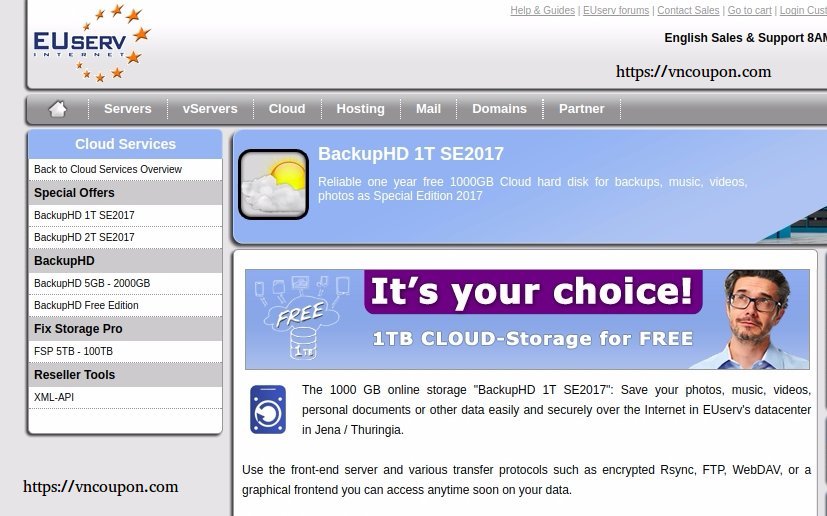
Task: Select BackupHD 2T SE2017 in sidebar
Action: coord(125,237)
